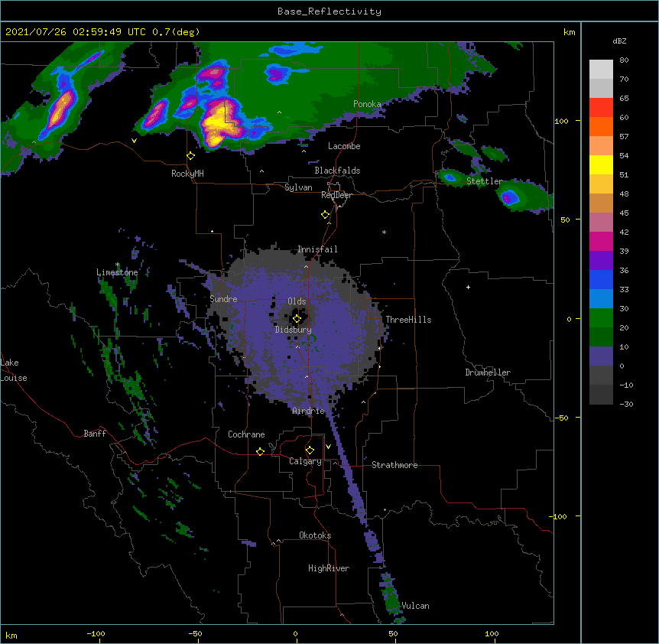Click the RockyMH label

(x=187, y=174)
